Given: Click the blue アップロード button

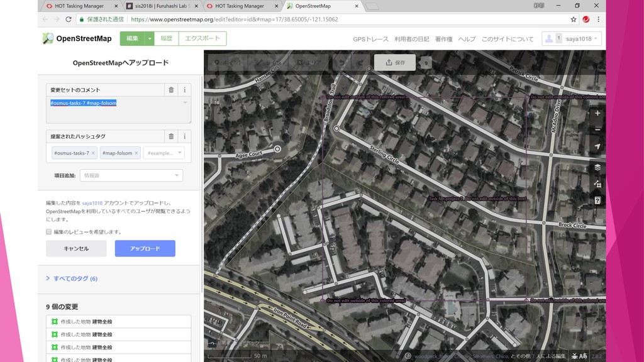Looking at the screenshot, I should pos(145,248).
